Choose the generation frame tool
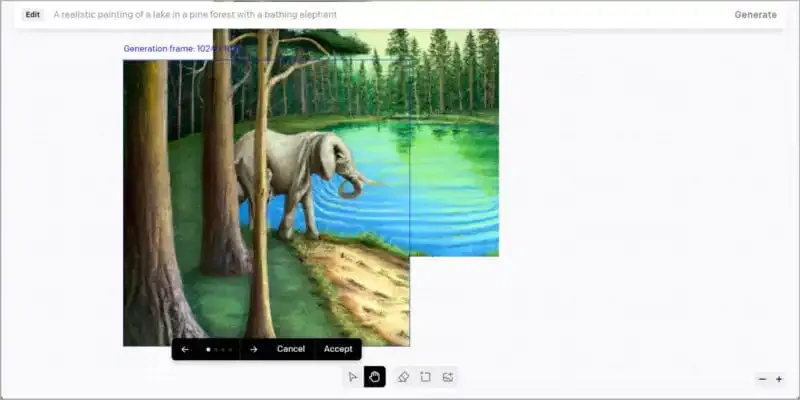Viewport: 800px width, 400px height. pos(425,377)
